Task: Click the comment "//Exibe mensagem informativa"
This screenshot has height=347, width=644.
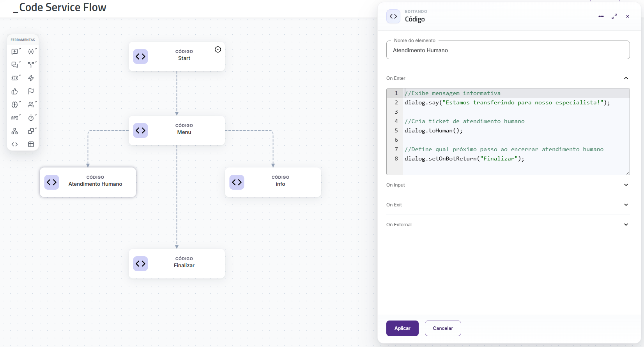Action: pyautogui.click(x=453, y=93)
